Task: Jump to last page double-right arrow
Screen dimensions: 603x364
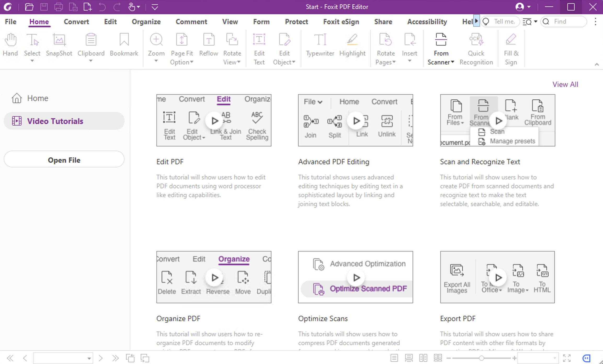Action: tap(115, 358)
